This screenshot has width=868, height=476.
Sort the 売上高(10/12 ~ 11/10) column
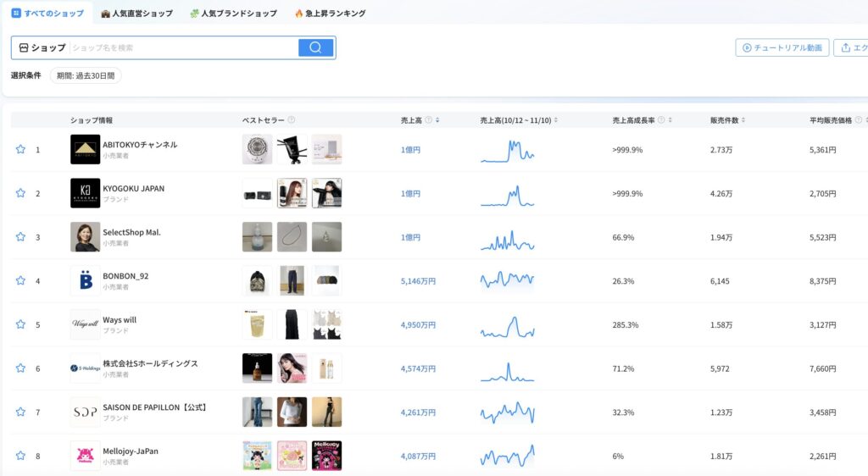point(556,120)
